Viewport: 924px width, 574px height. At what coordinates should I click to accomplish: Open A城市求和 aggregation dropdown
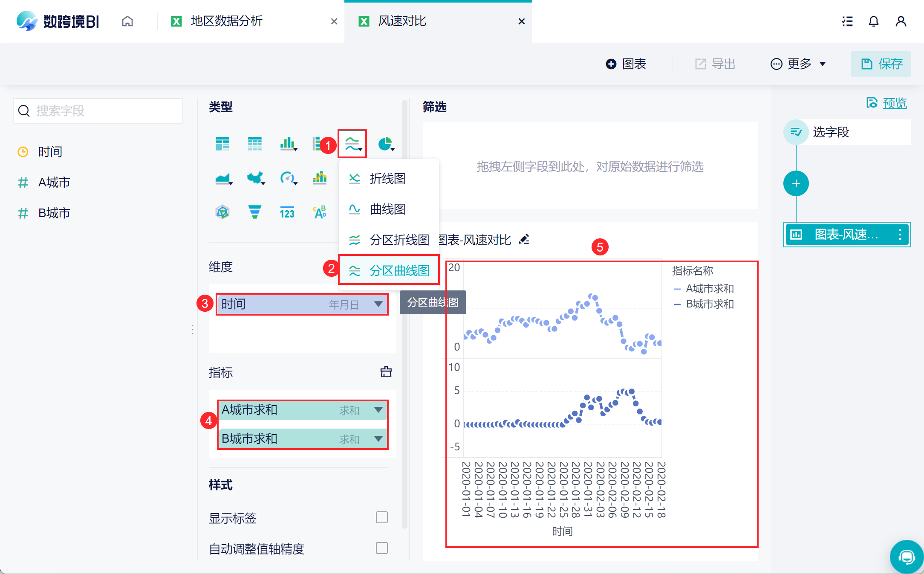point(378,410)
